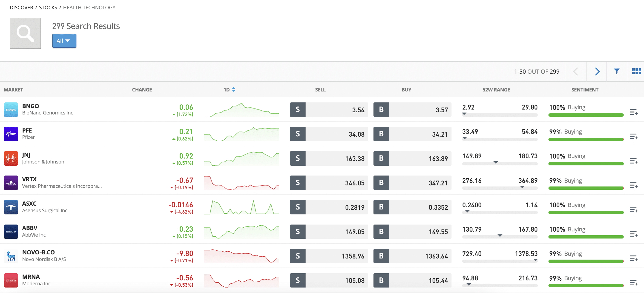Buy VRTX at 347.21

pos(412,183)
